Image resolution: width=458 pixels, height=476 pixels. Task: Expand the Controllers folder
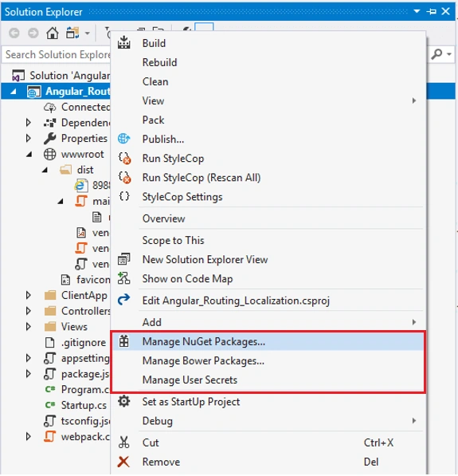click(x=28, y=311)
